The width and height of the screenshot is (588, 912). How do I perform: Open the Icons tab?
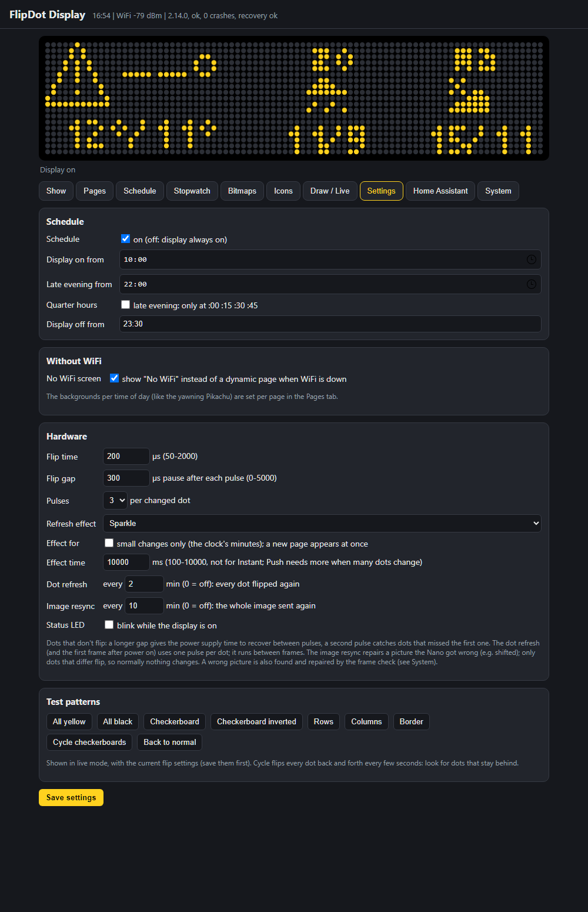pyautogui.click(x=283, y=191)
